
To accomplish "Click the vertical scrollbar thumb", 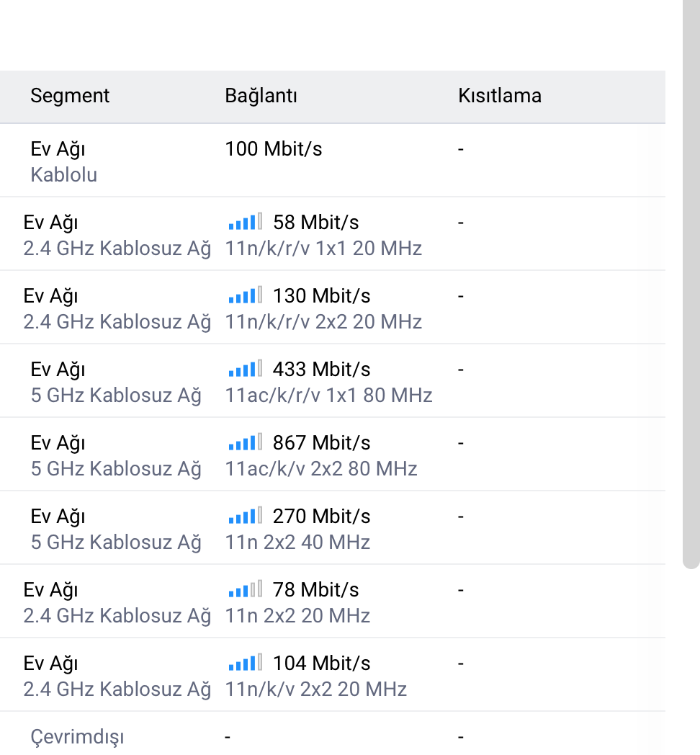I will [x=691, y=284].
